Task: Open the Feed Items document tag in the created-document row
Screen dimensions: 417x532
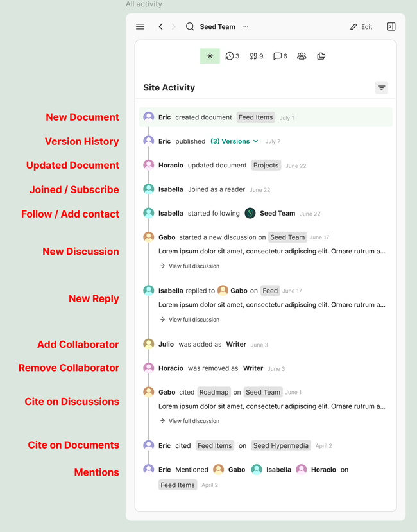Action: 255,117
